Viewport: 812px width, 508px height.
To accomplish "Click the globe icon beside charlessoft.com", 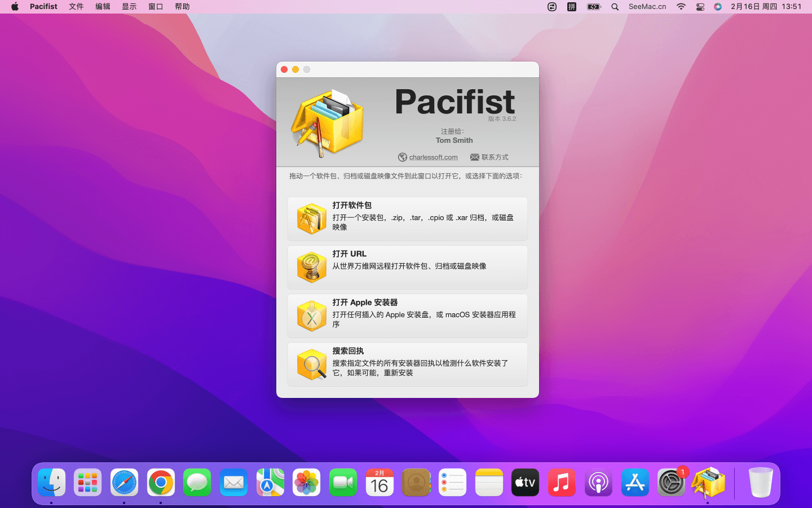I will pyautogui.click(x=403, y=157).
